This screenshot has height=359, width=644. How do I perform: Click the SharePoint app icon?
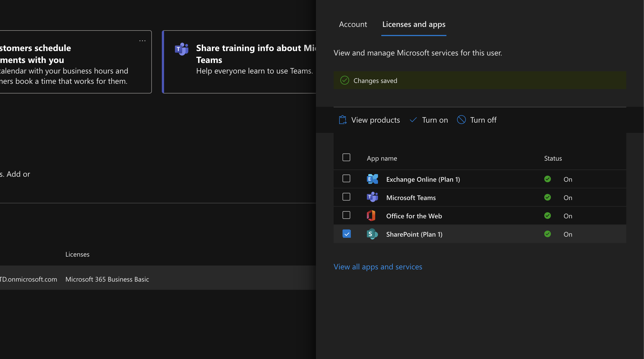(372, 234)
